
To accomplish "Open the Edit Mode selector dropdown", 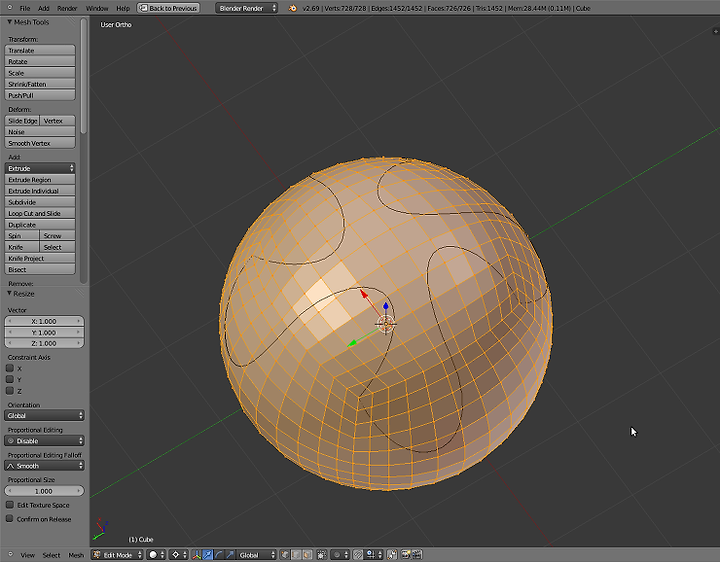I will coord(117,555).
